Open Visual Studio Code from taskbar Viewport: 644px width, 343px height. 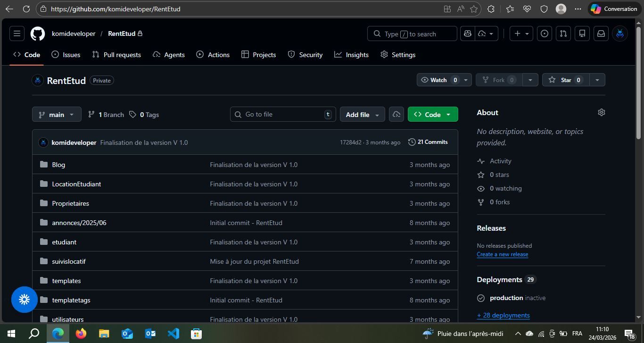[173, 334]
